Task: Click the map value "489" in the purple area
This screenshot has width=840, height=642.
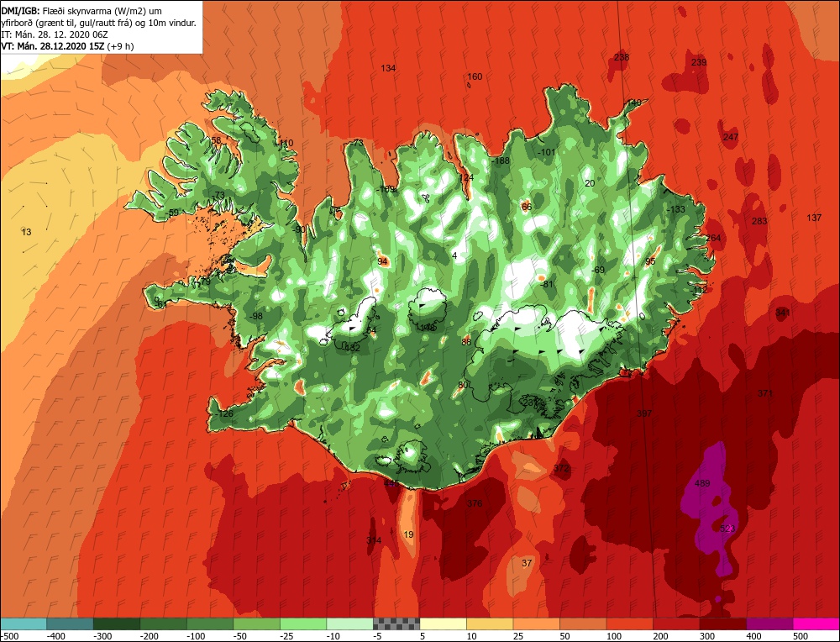Action: click(702, 483)
